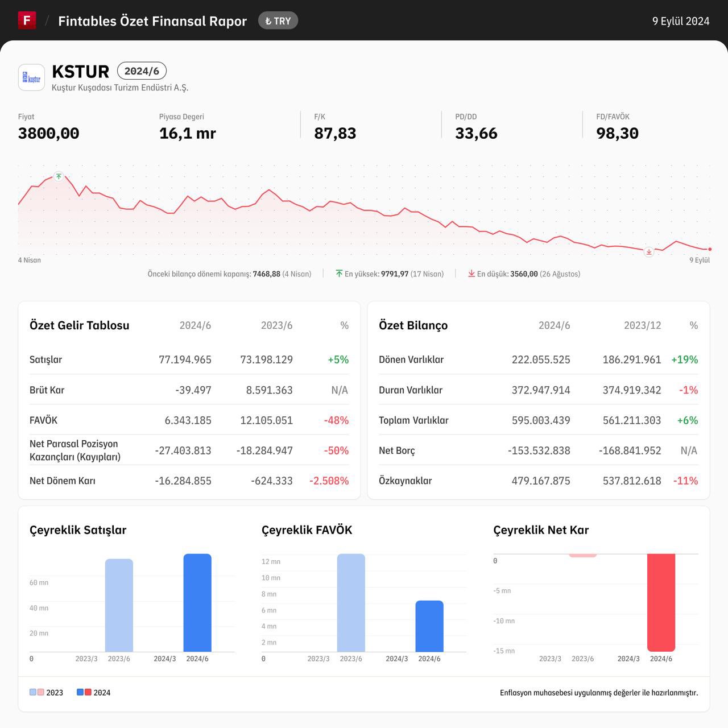Click Özkaynaklar change -11%

tap(685, 481)
